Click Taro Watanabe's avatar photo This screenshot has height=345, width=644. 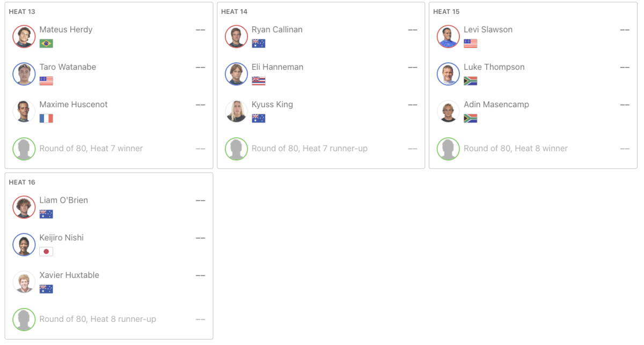[24, 74]
